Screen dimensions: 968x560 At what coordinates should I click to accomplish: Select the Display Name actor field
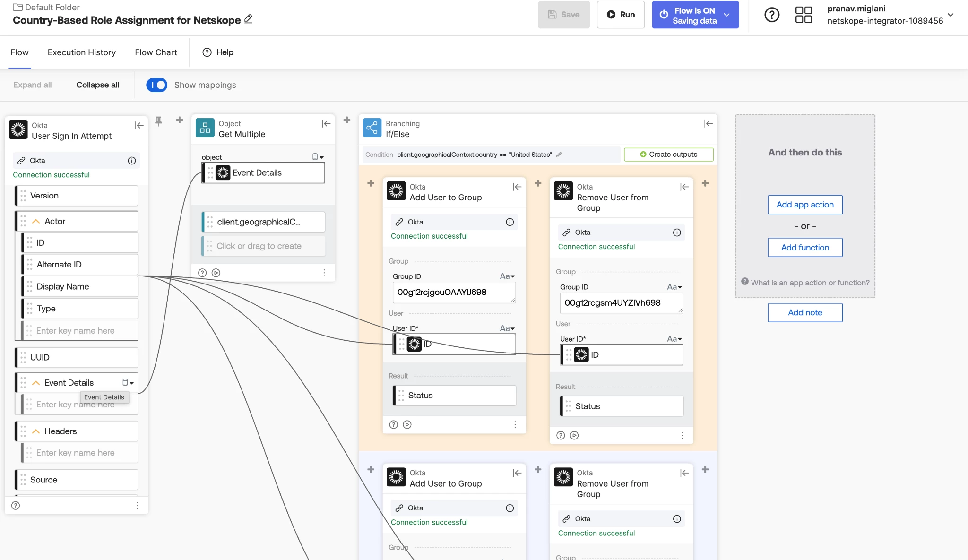pyautogui.click(x=79, y=287)
